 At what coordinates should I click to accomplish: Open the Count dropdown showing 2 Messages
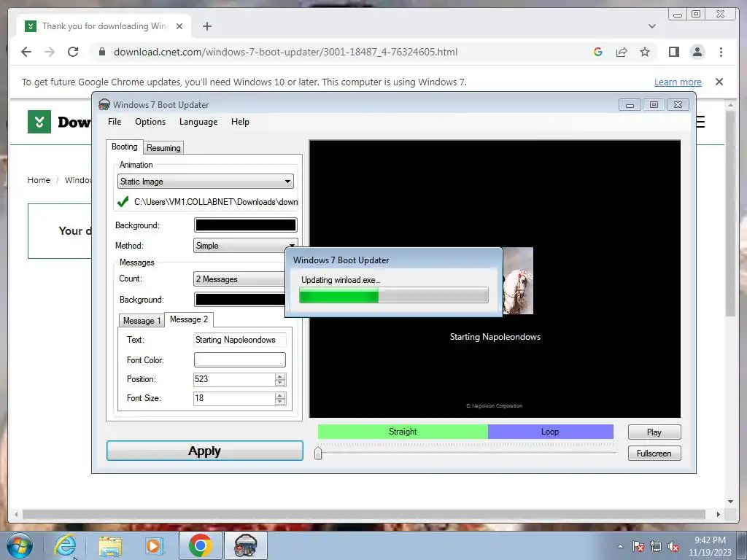tap(239, 279)
